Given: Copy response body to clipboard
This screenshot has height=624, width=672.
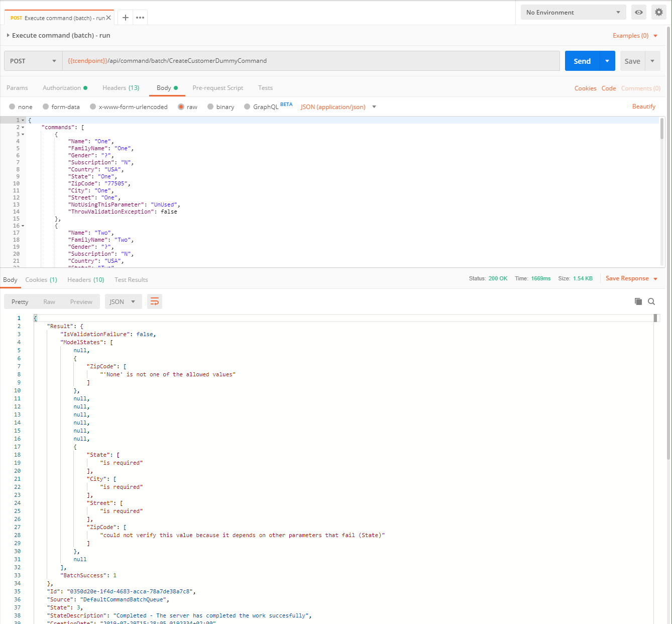Looking at the screenshot, I should pyautogui.click(x=638, y=301).
